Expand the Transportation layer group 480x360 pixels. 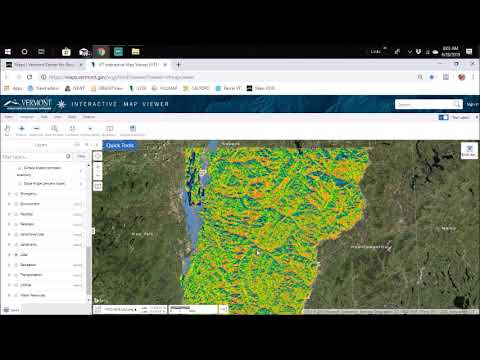tap(9, 275)
